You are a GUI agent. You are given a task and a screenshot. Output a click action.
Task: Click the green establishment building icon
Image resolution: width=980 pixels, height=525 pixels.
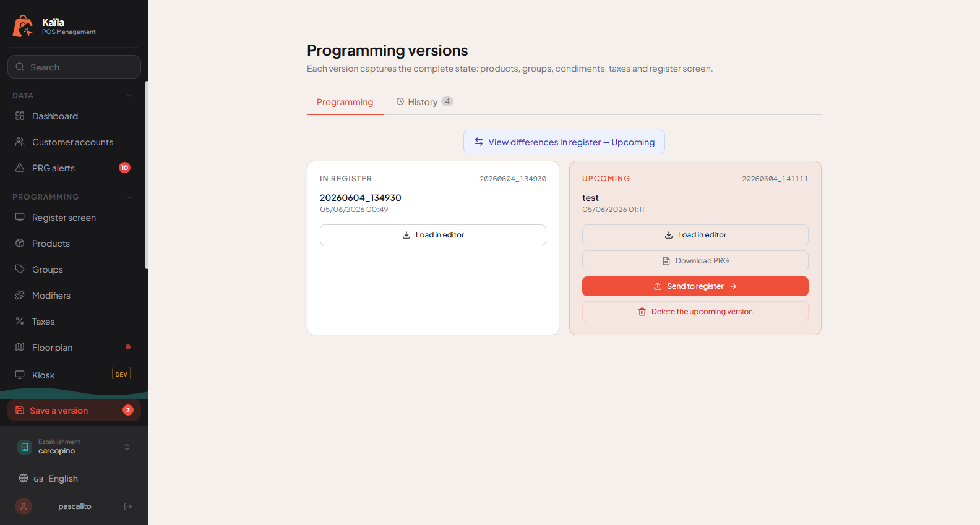pyautogui.click(x=25, y=446)
